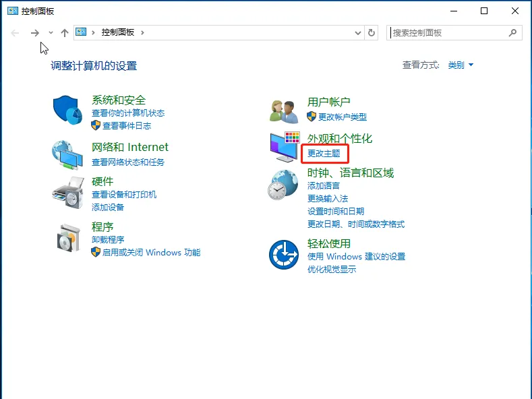Click 更改帐户类型 link
The width and height of the screenshot is (532, 399).
(x=343, y=117)
